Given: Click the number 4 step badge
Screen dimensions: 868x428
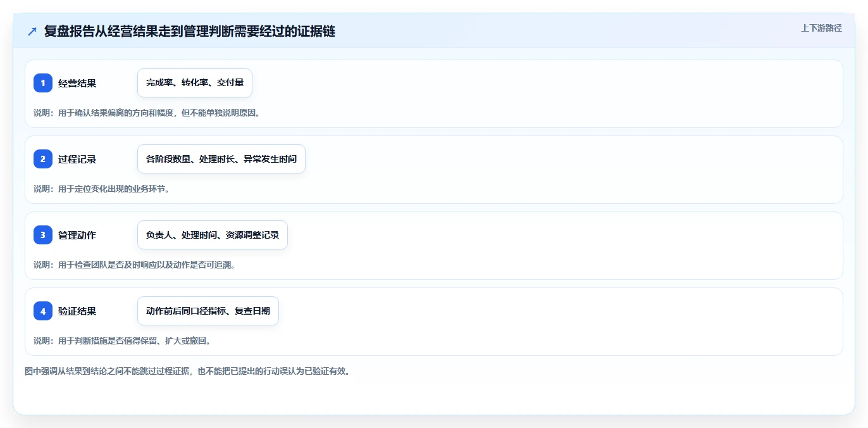Looking at the screenshot, I should [43, 311].
